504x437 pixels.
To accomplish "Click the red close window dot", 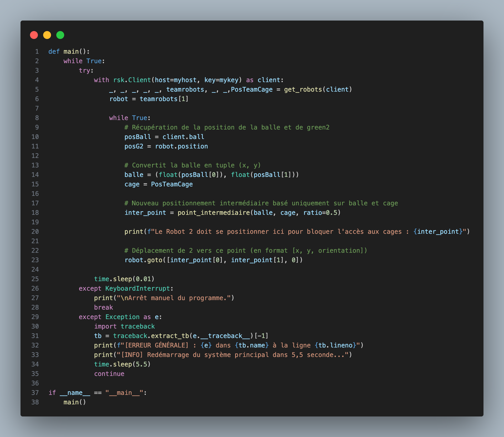I will [x=34, y=35].
